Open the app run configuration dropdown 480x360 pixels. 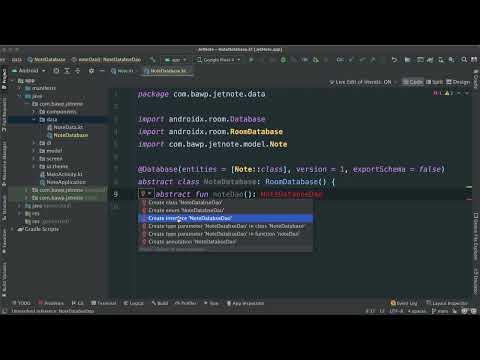click(175, 60)
